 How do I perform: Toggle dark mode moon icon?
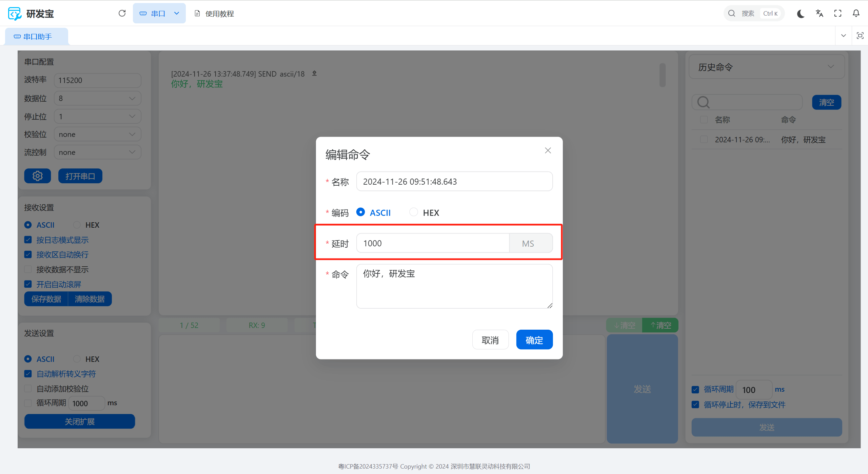click(801, 14)
